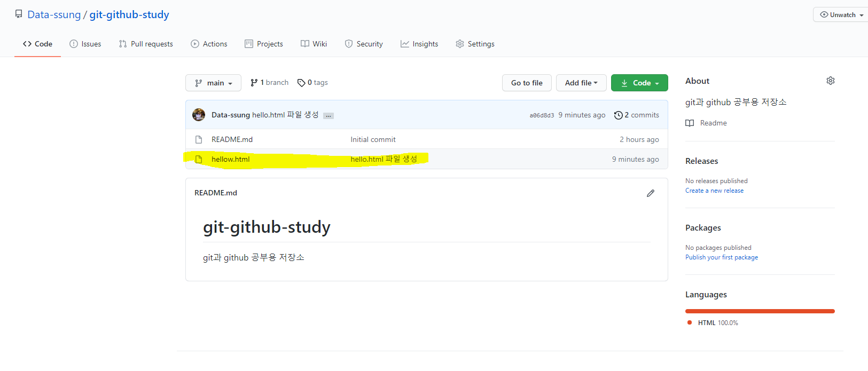Open the Readme link in About

click(714, 123)
